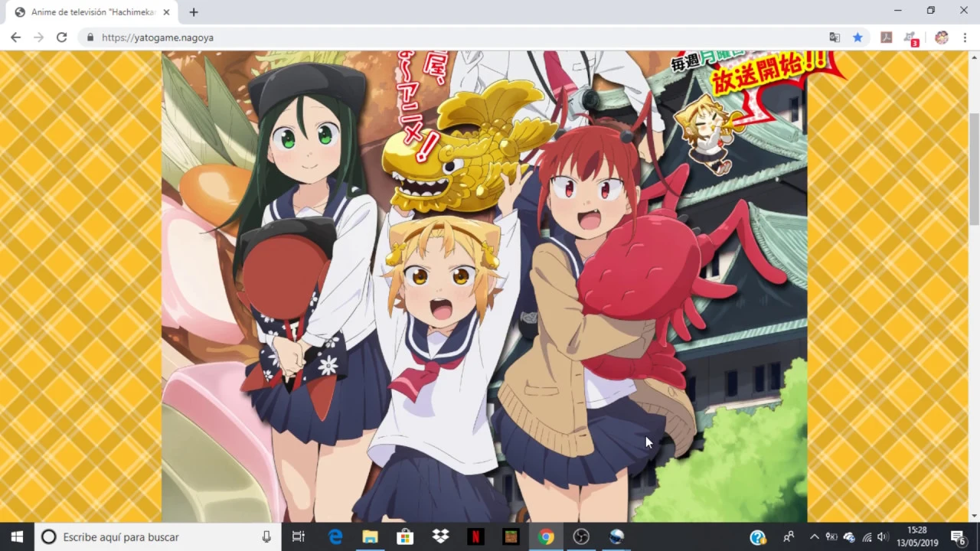Click the browser Forward arrow
The width and height of the screenshot is (980, 551).
(38, 37)
